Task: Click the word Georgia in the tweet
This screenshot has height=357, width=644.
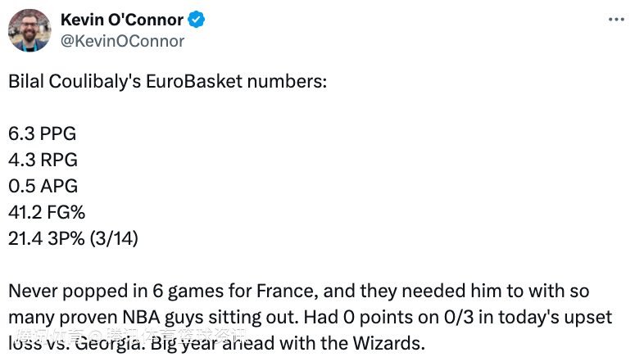Action: tap(108, 343)
